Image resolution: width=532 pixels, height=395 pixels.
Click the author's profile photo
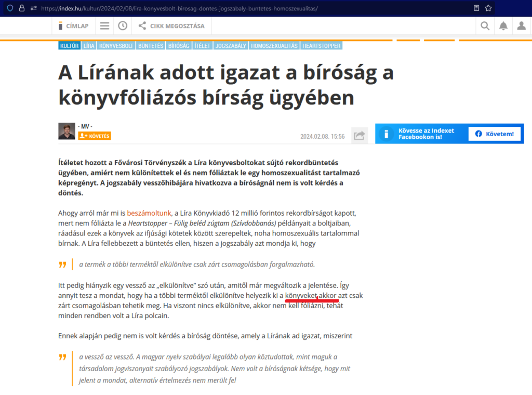(66, 131)
